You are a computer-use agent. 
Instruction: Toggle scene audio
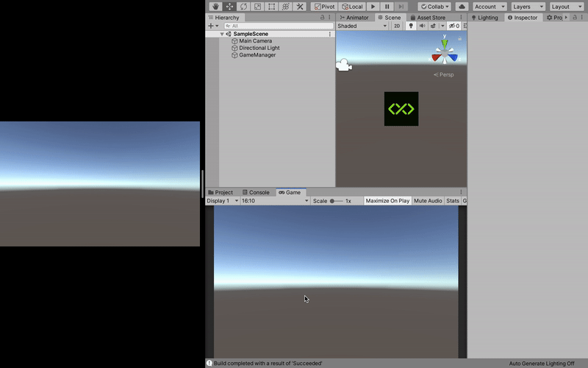pos(422,26)
